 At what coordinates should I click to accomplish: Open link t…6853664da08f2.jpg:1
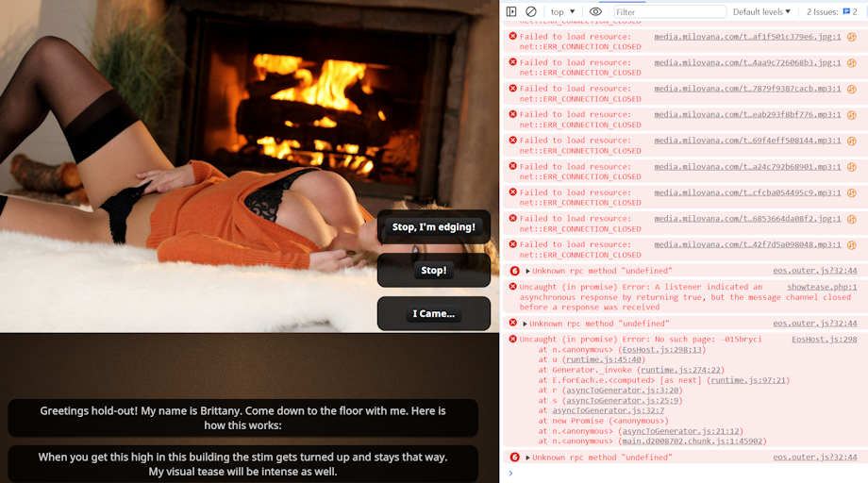click(747, 219)
